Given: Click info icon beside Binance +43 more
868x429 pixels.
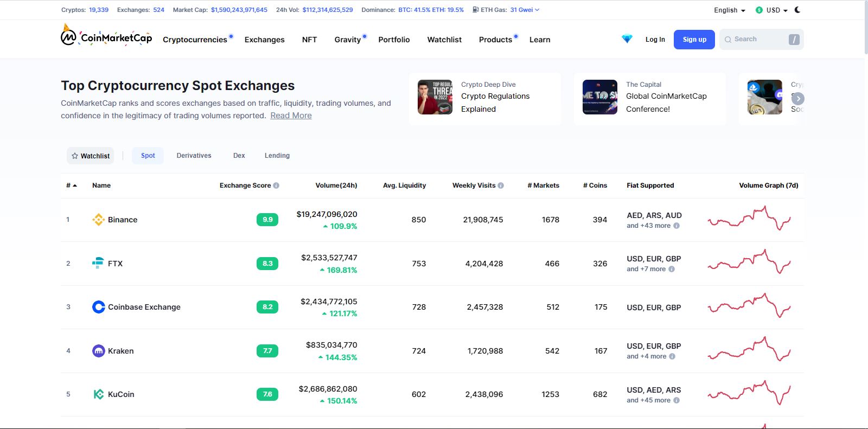Looking at the screenshot, I should coord(676,226).
